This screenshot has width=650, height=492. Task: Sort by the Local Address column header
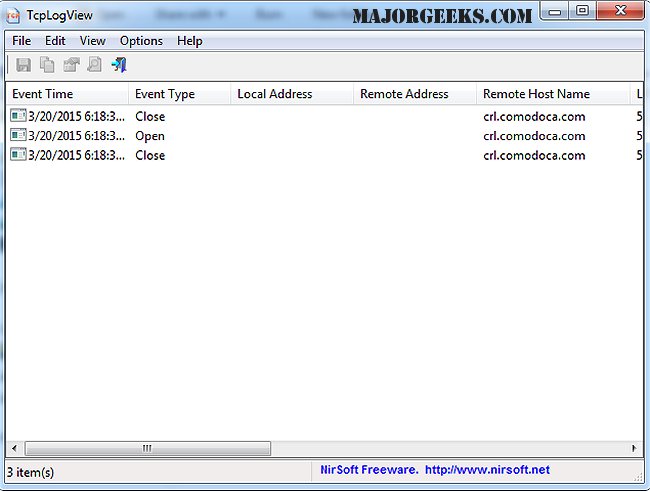click(292, 94)
